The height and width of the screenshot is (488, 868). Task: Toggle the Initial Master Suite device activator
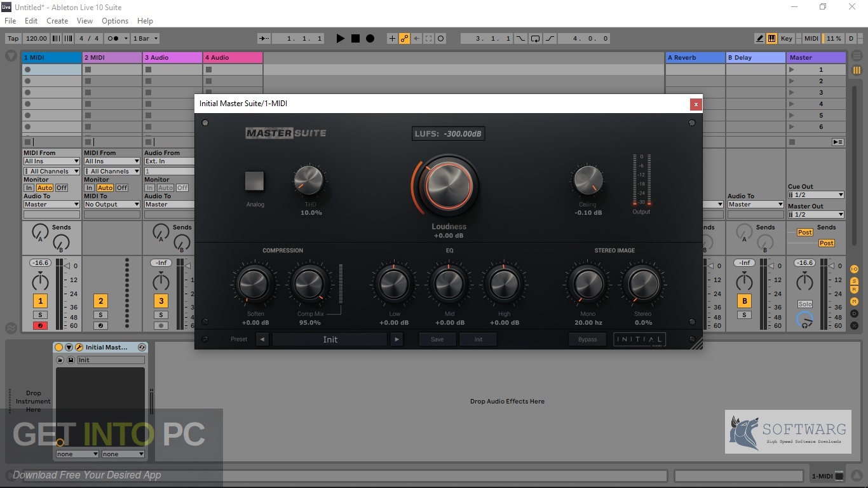(x=59, y=348)
